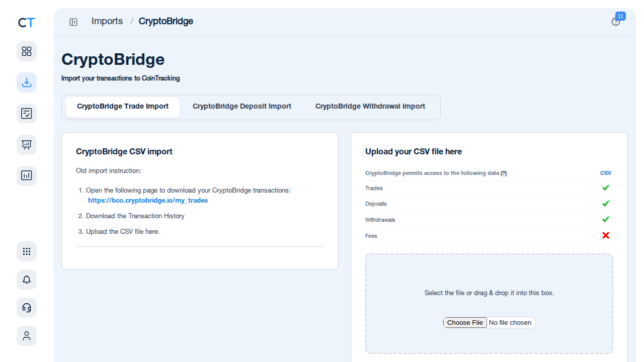Switch to CryptoBridge Withdrawal Import tab
This screenshot has width=644, height=362.
[370, 107]
